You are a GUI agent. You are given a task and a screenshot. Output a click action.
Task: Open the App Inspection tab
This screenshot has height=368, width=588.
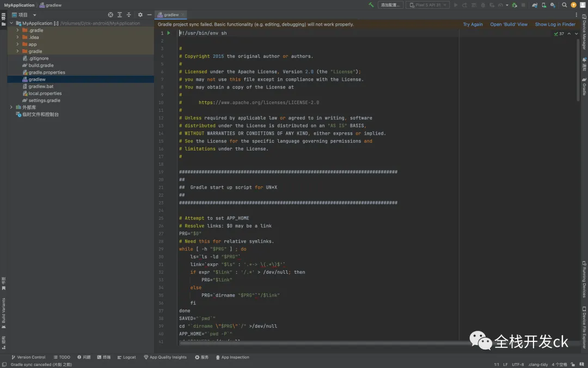pyautogui.click(x=232, y=357)
